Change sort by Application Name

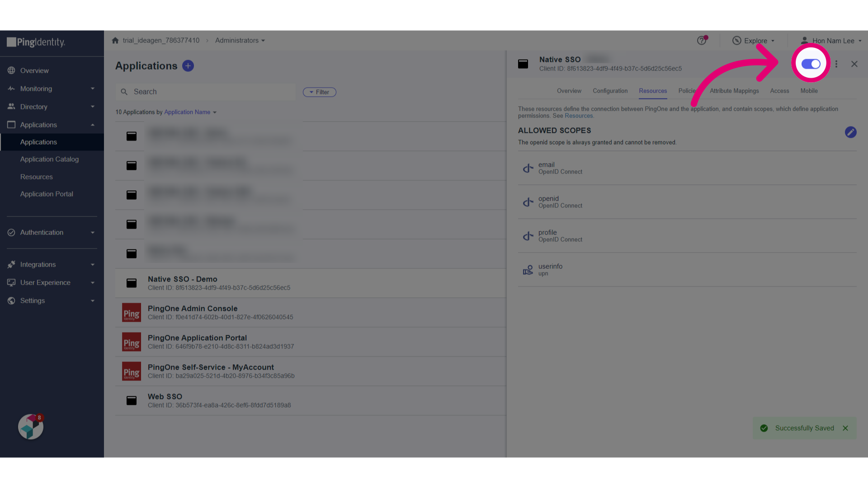(x=190, y=112)
